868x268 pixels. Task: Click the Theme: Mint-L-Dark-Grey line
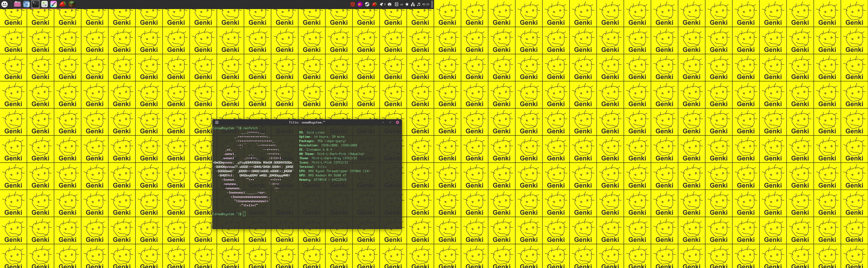pyautogui.click(x=328, y=158)
